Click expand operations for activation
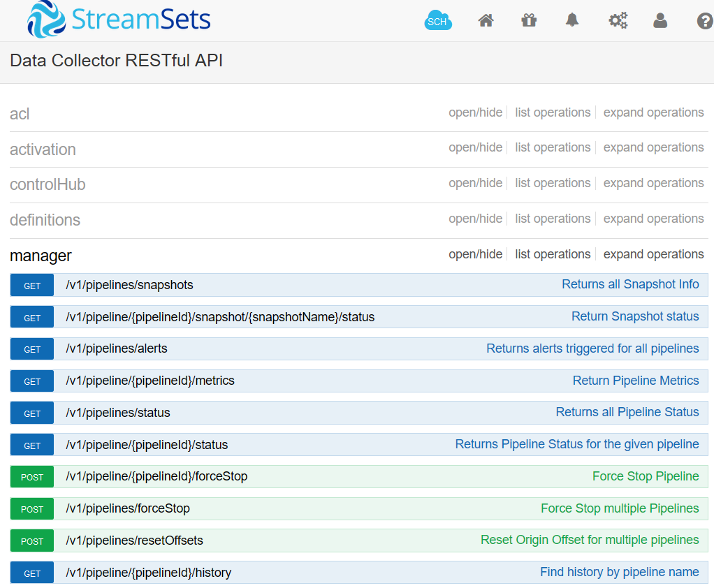This screenshot has width=714, height=588. coord(653,147)
